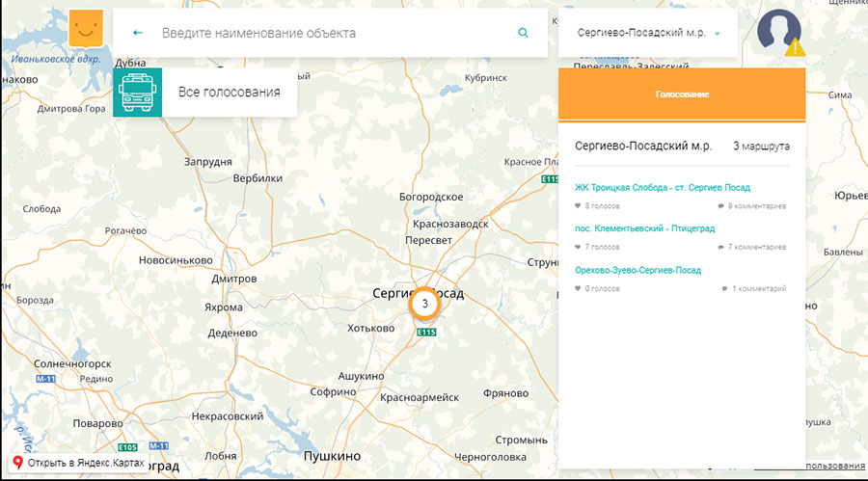868x481 pixels.
Task: Select the Голосование tab
Action: click(x=682, y=94)
